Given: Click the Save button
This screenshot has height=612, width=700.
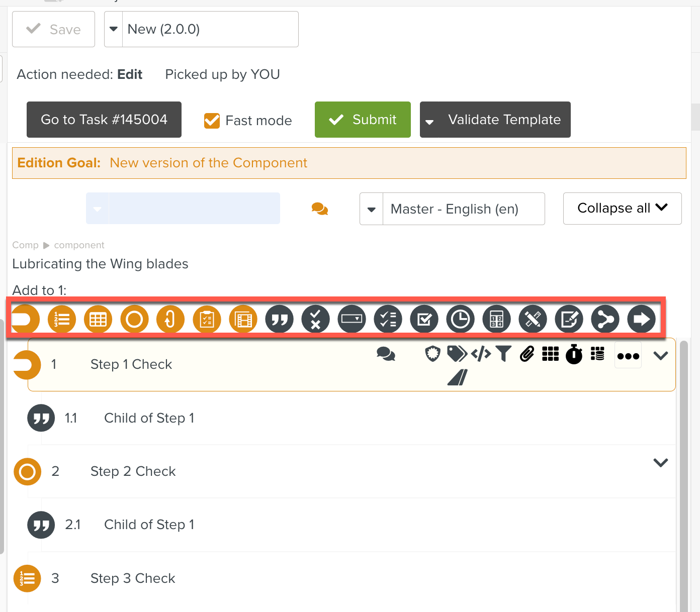Looking at the screenshot, I should point(53,29).
